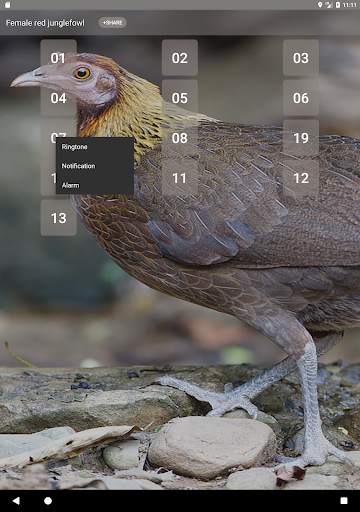Choose Notification from the popup menu
360x512 pixels.
(95, 166)
